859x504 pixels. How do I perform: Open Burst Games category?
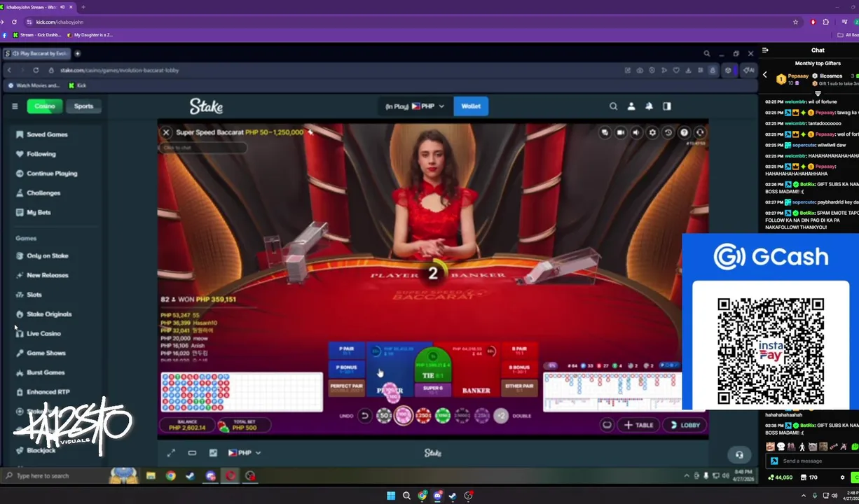click(x=46, y=372)
